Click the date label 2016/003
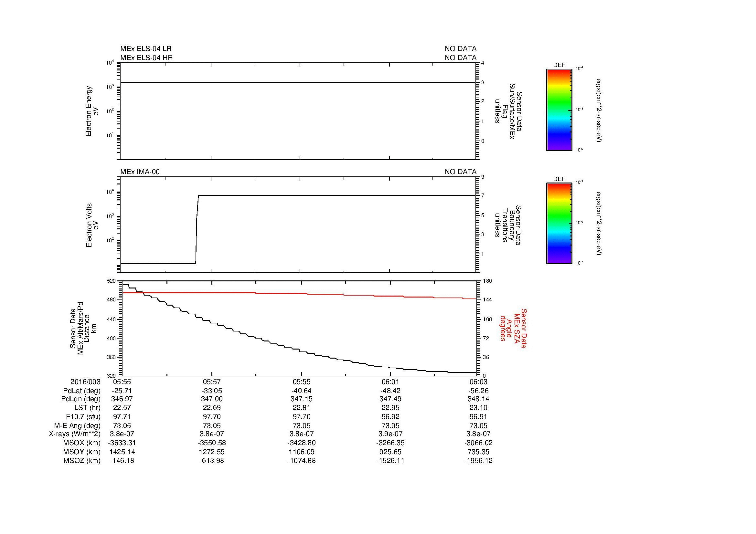Image resolution: width=756 pixels, height=534 pixels. [x=85, y=382]
